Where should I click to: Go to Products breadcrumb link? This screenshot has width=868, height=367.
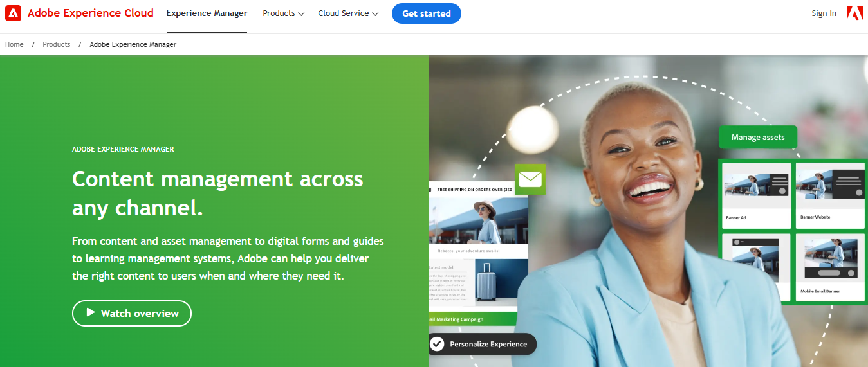(x=57, y=44)
